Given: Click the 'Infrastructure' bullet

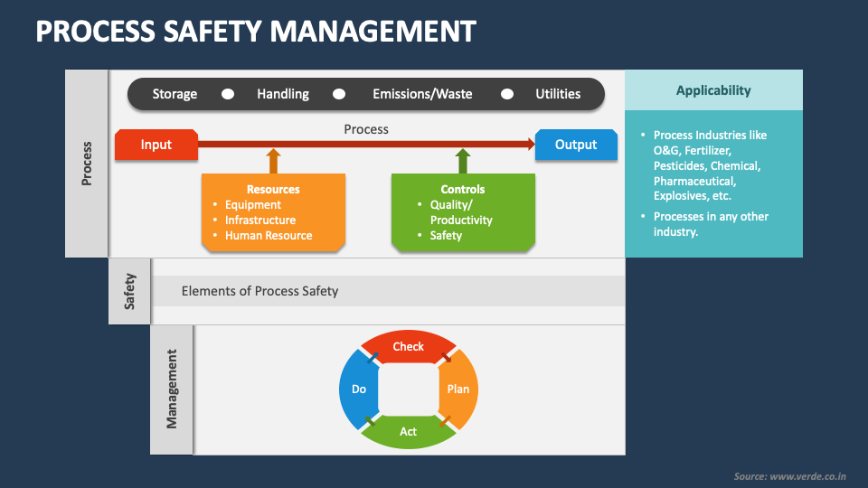Looking at the screenshot, I should pyautogui.click(x=260, y=221).
